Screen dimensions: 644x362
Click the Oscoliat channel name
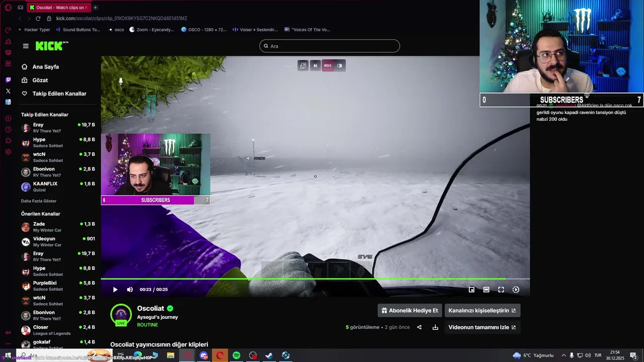coord(150,308)
